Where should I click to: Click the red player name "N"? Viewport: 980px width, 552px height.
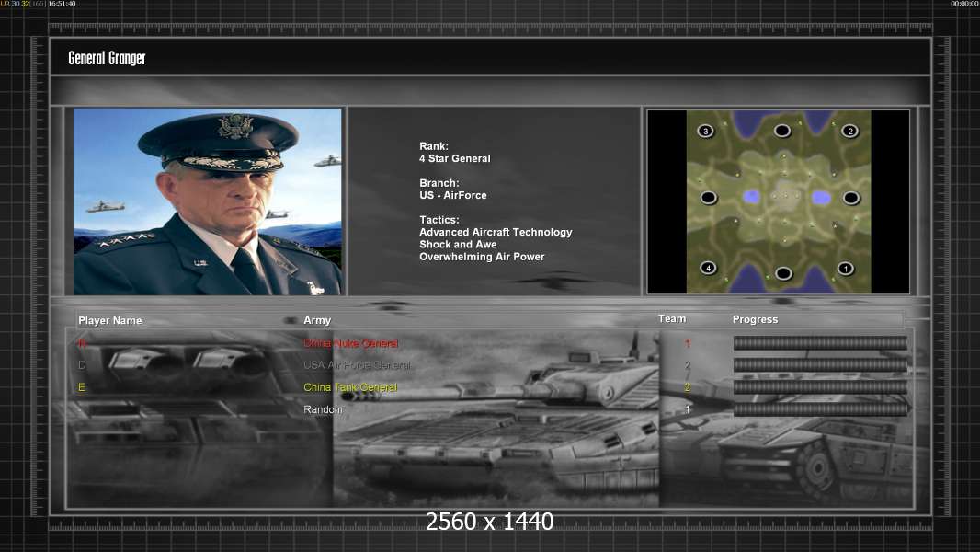[82, 343]
